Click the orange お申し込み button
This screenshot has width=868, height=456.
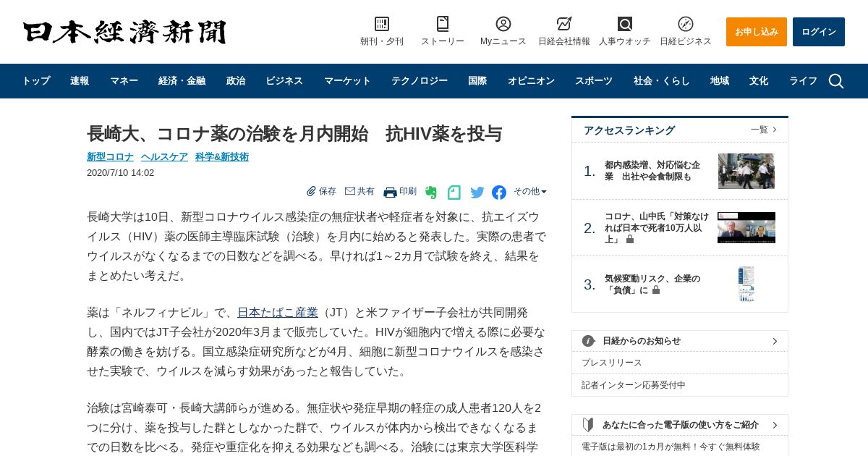[x=757, y=32]
